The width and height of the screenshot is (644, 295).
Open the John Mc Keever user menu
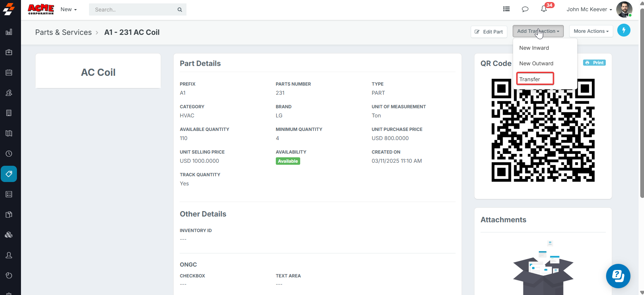pyautogui.click(x=589, y=9)
